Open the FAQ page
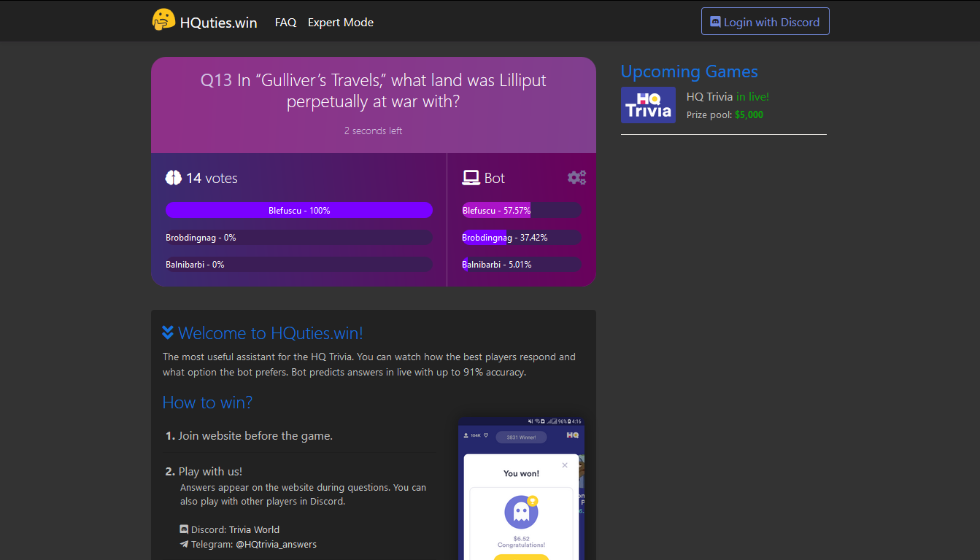Viewport: 980px width, 560px height. [285, 23]
